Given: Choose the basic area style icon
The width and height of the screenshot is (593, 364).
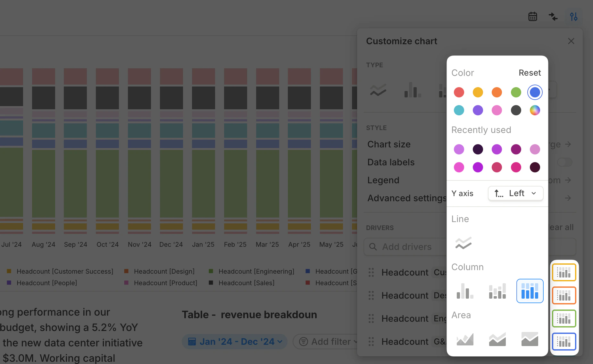Looking at the screenshot, I should click(x=465, y=339).
